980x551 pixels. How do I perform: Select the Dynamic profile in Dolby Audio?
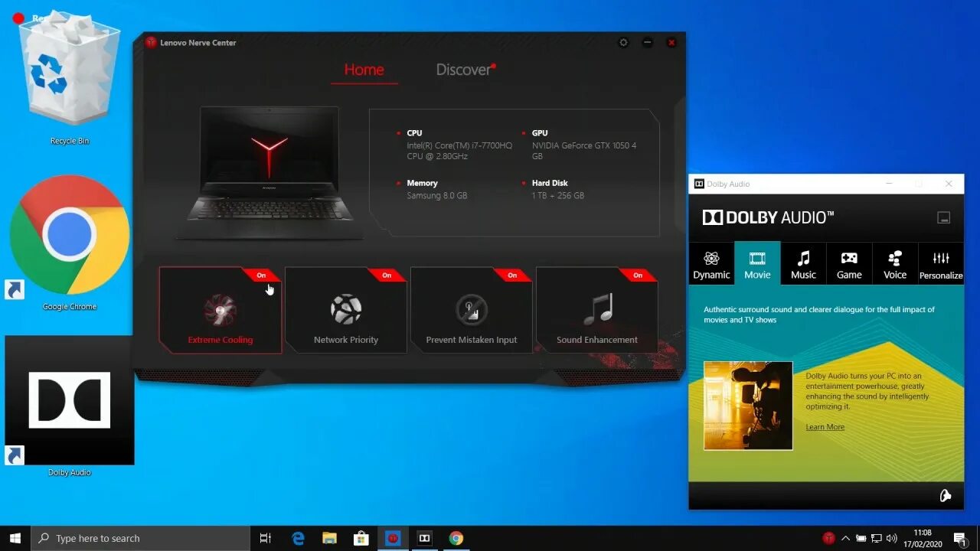[x=711, y=263]
